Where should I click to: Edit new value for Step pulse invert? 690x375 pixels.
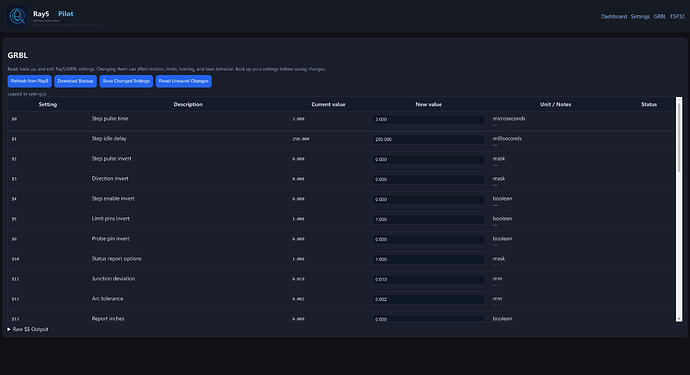pos(428,159)
